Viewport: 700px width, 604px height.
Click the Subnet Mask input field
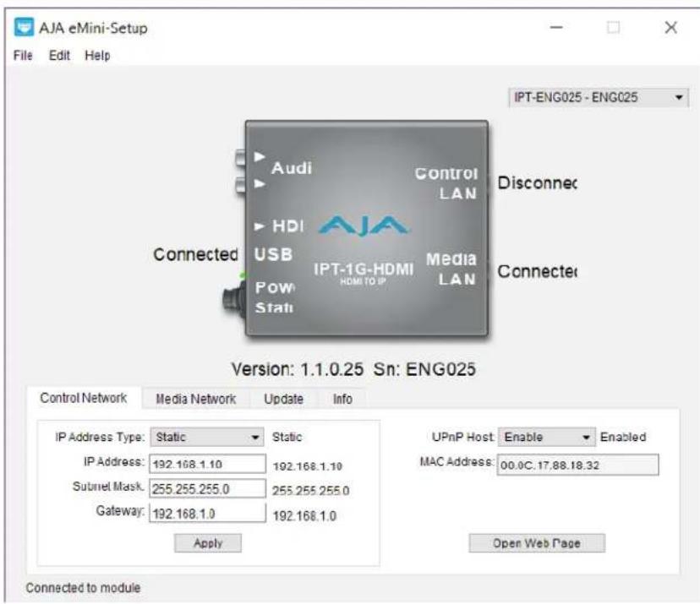click(208, 489)
